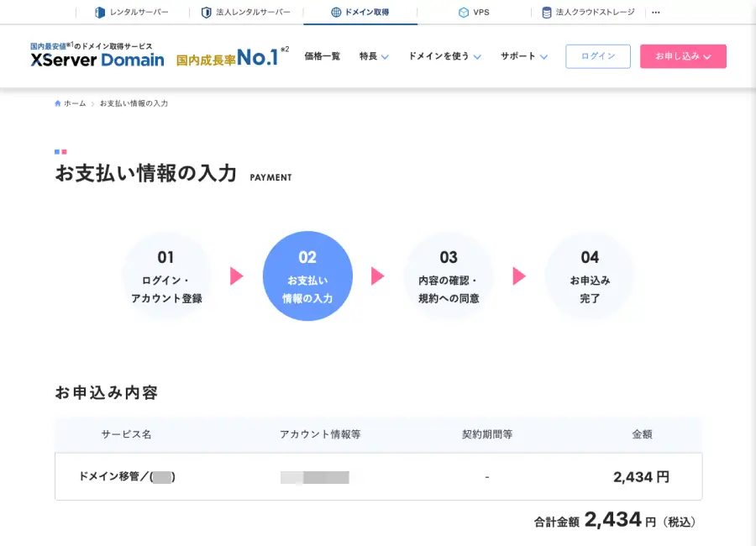The width and height of the screenshot is (756, 546).
Task: Select the 法人レンタルサーバー shield icon
Action: click(x=204, y=12)
